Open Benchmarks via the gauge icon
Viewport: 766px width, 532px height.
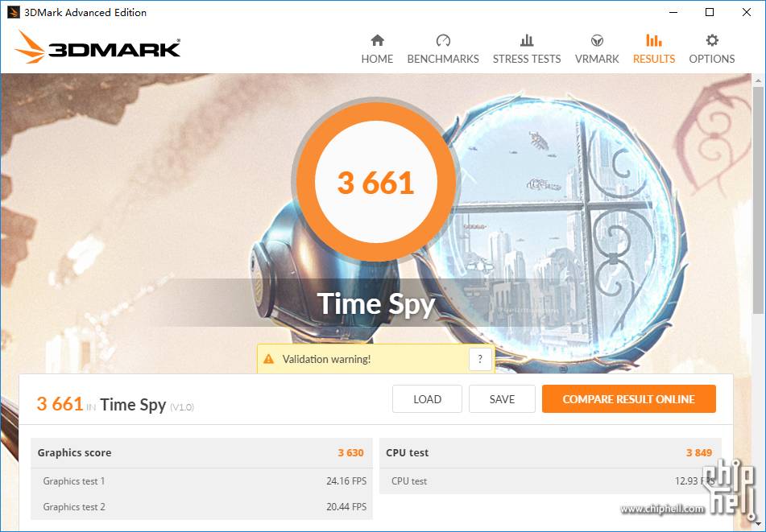coord(443,40)
